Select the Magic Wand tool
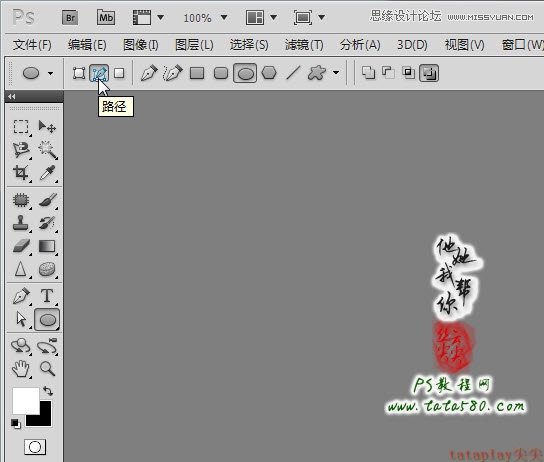The height and width of the screenshot is (462, 544). pos(47,150)
